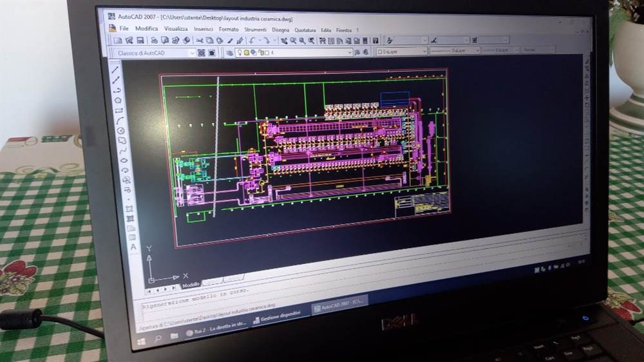
Task: Click the Plot (print) toolbar icon
Action: pyautogui.click(x=155, y=41)
